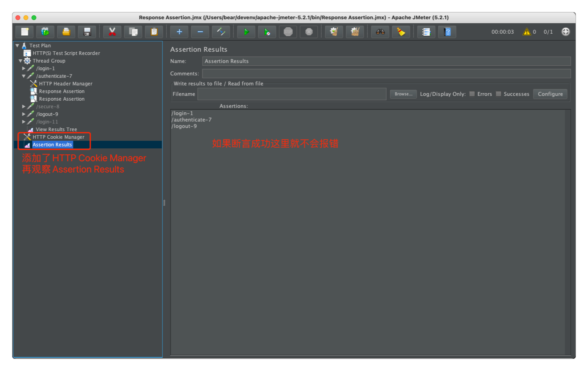Click the Configure button

pyautogui.click(x=550, y=94)
